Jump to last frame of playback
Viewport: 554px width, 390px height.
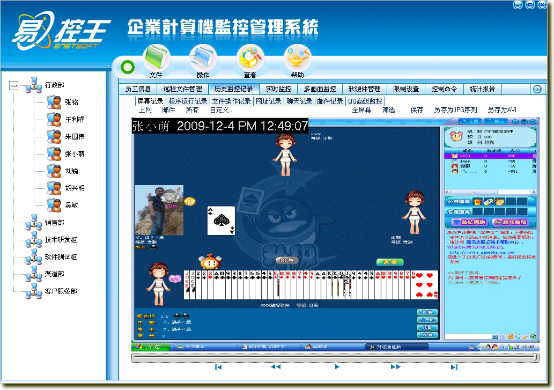(x=454, y=367)
